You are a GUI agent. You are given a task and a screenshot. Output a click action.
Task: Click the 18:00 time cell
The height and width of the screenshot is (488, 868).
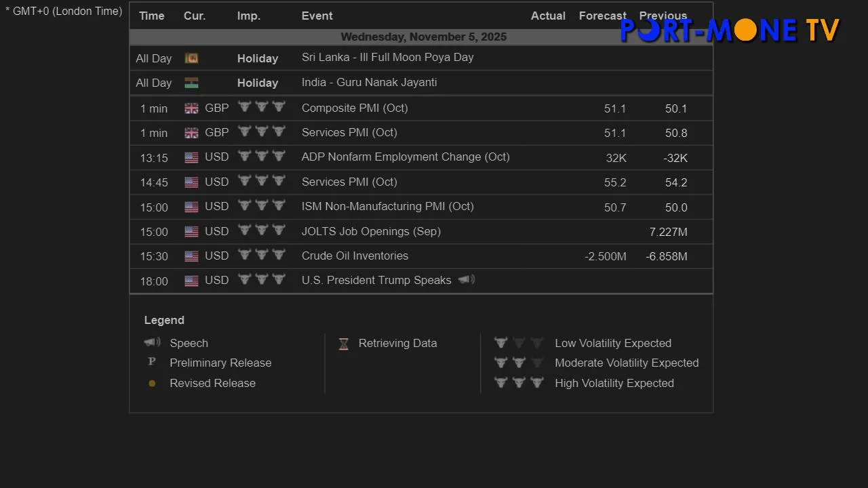click(154, 281)
